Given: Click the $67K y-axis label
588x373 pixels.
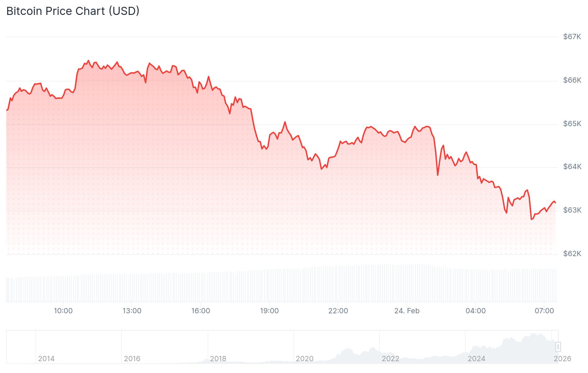Looking at the screenshot, I should click(572, 37).
